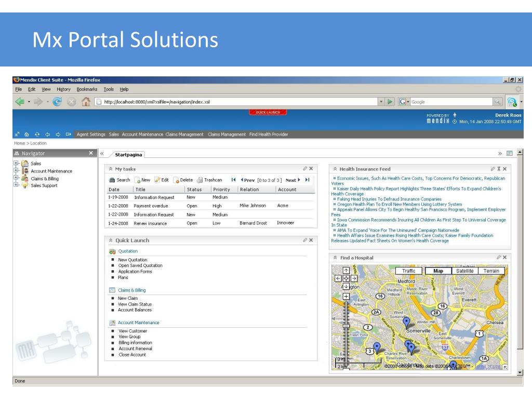Click the full-screen icon in the Mendix toolbar
Screen dimensions: 532x399
pyautogui.click(x=17, y=135)
